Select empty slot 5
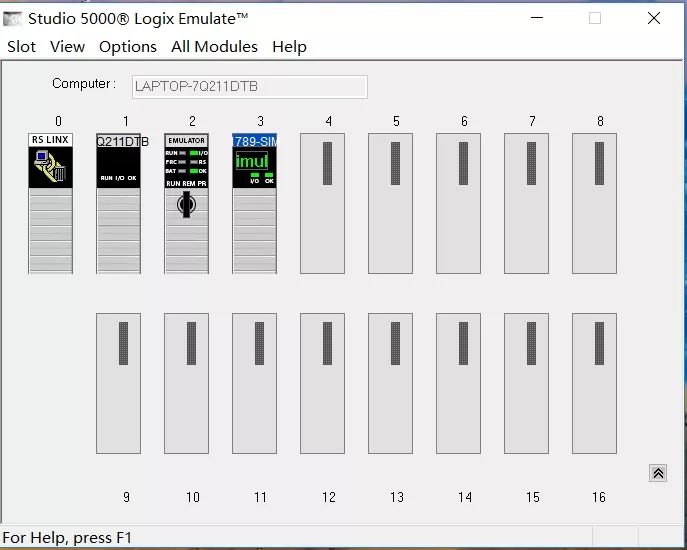The image size is (687, 550). coord(390,203)
